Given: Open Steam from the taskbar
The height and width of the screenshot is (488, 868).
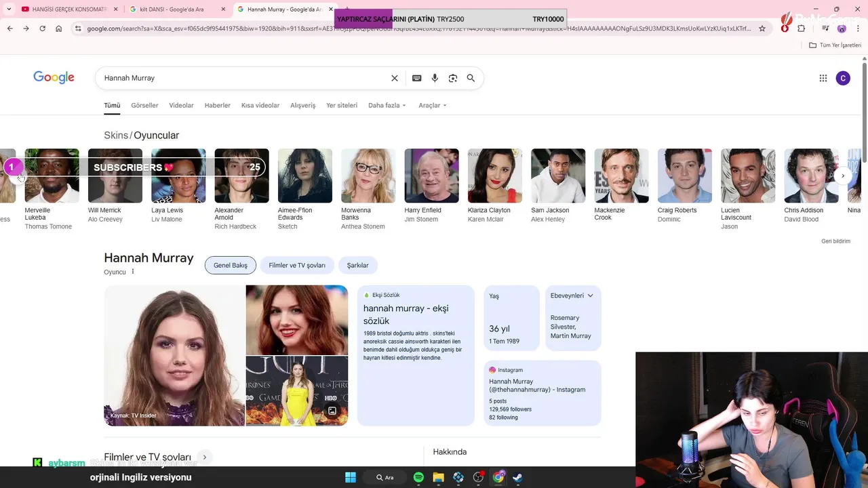Looking at the screenshot, I should pyautogui.click(x=518, y=477).
